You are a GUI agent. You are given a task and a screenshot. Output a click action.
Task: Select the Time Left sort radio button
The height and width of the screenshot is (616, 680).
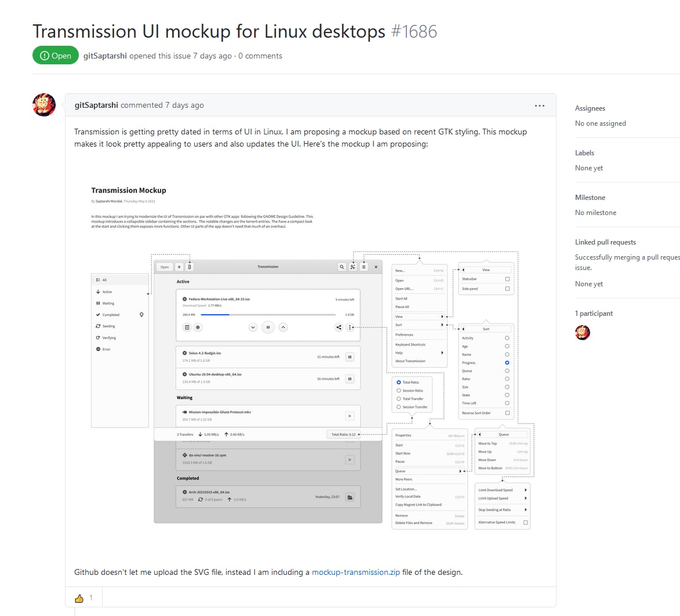(x=507, y=403)
